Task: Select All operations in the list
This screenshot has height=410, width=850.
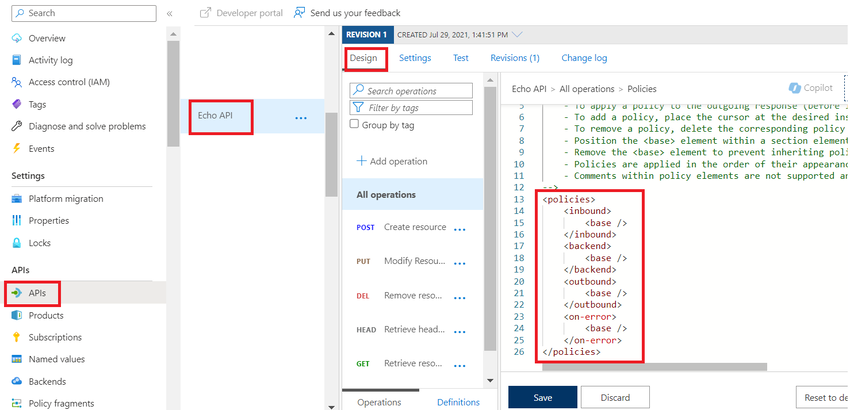Action: [413, 194]
